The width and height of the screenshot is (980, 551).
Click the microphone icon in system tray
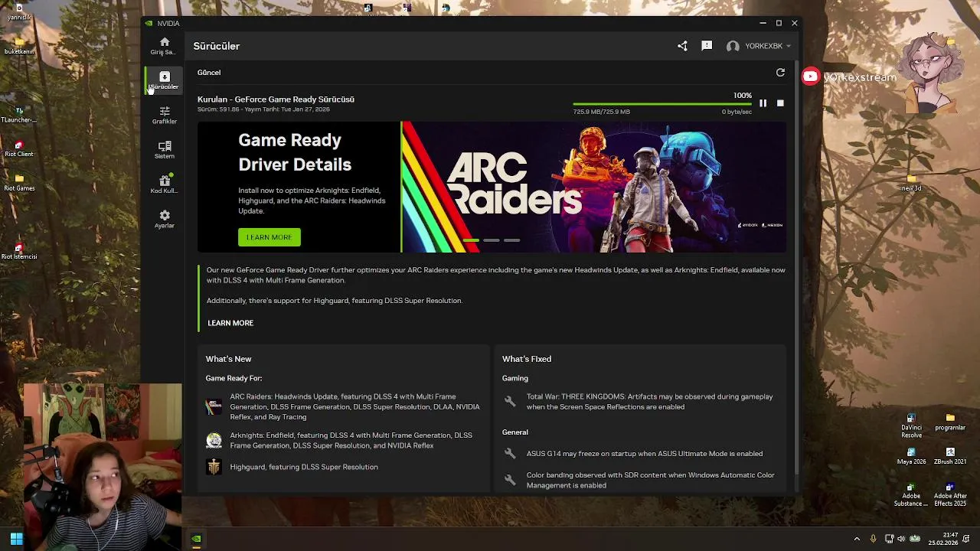(x=873, y=539)
